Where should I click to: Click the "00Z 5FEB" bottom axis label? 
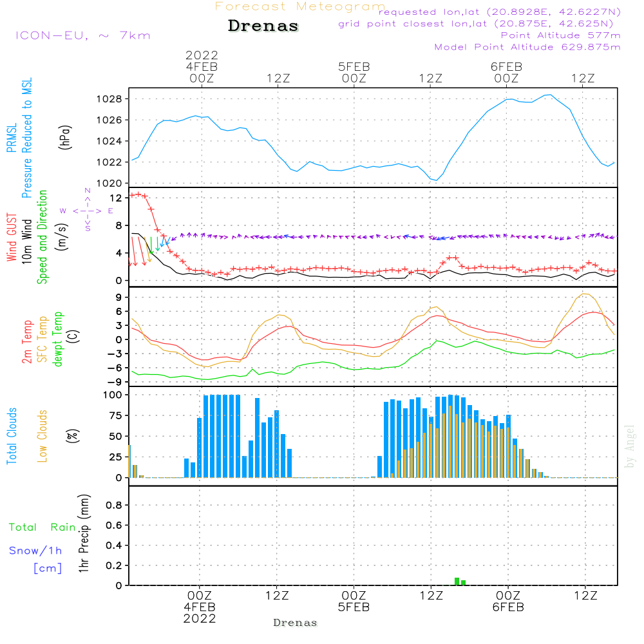(354, 601)
